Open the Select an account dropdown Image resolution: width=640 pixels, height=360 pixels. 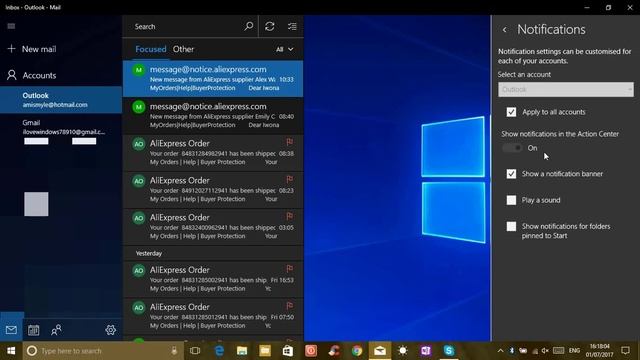566,89
